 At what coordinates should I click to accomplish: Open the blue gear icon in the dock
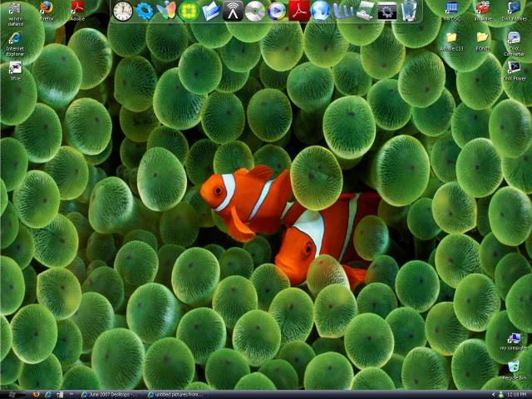coord(145,11)
